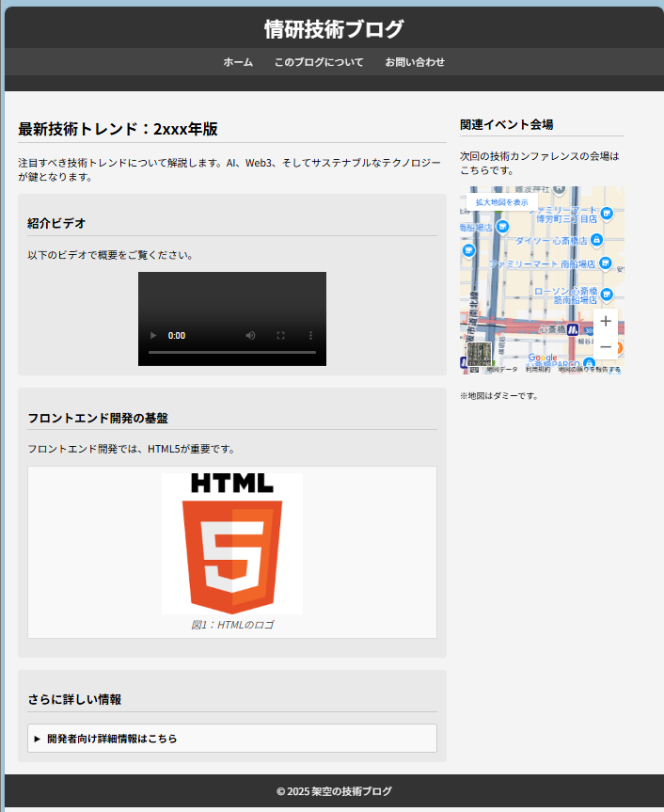The height and width of the screenshot is (812, 664).
Task: Click the 関連イベント会場 sidebar heading
Action: click(x=507, y=125)
